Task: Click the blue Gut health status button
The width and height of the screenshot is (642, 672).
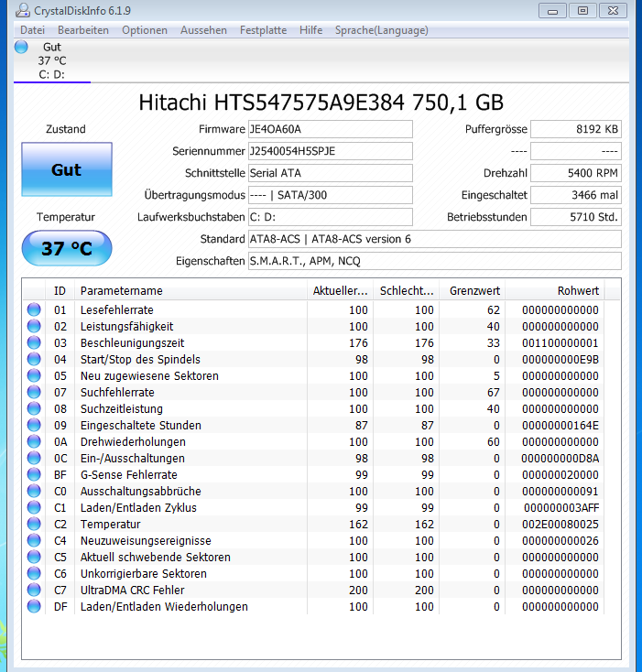Action: tap(67, 169)
